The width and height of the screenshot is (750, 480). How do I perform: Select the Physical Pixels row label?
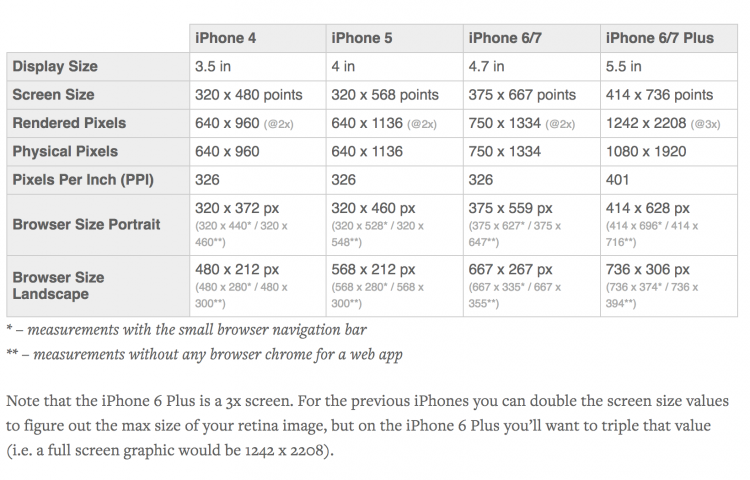[x=65, y=151]
